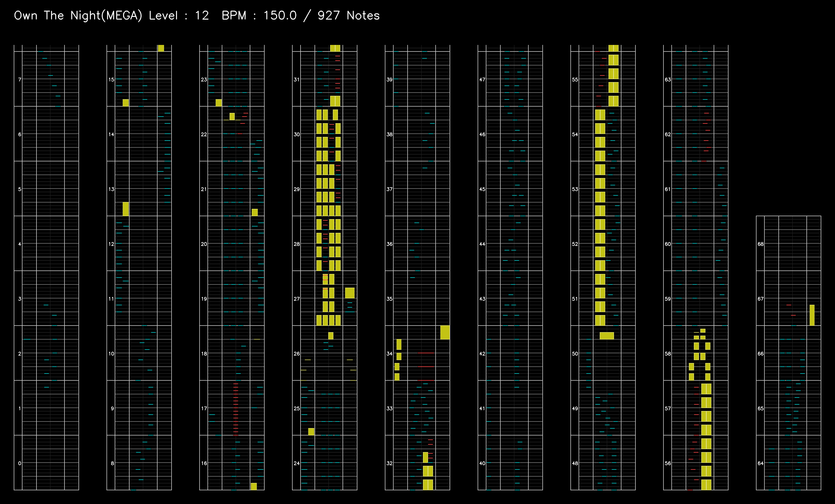Select the 'Level : 12' text
This screenshot has height=504, width=835.
point(179,16)
